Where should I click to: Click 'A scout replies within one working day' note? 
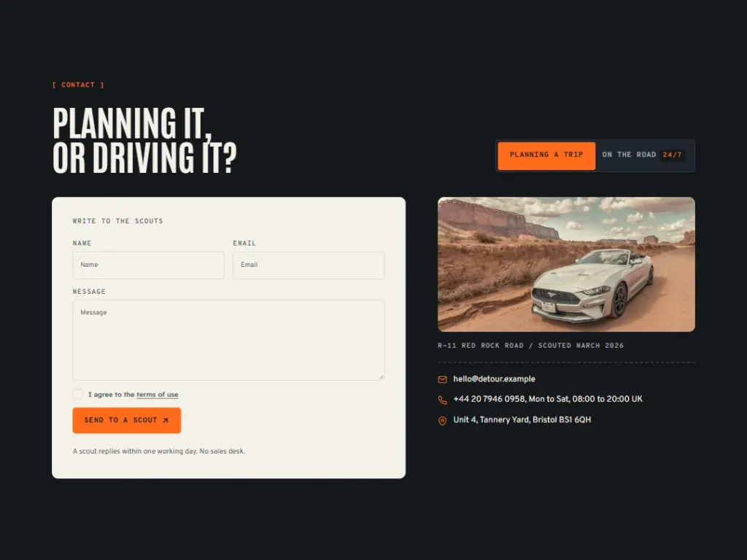pos(159,451)
